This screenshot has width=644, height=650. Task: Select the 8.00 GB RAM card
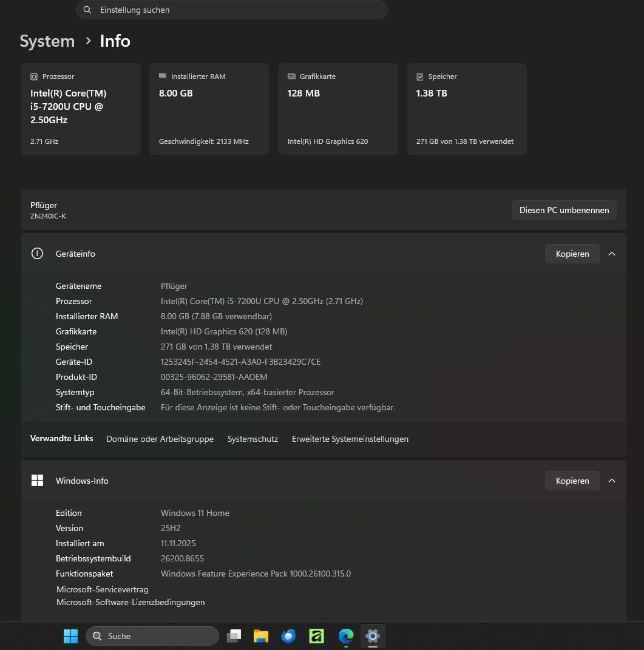209,109
